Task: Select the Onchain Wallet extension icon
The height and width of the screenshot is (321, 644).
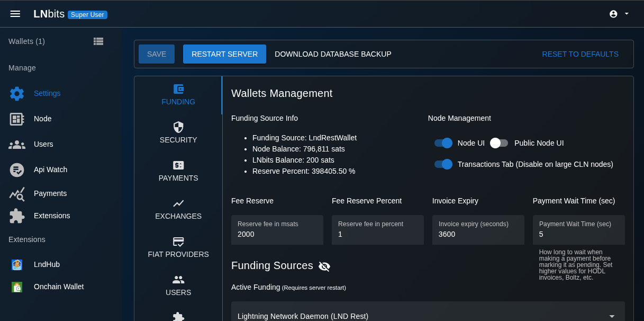Action: [x=16, y=287]
